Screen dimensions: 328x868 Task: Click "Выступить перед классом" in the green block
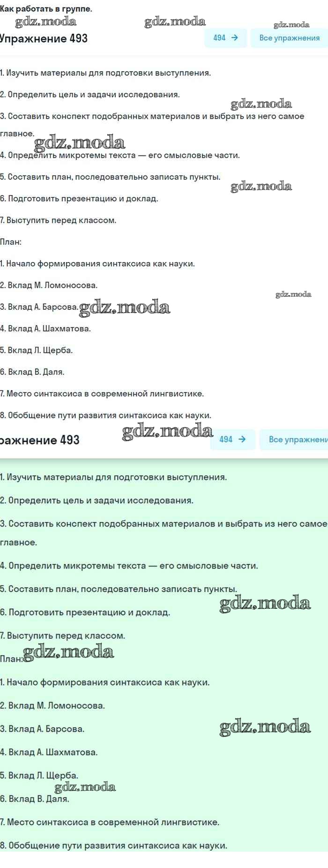pos(63,635)
